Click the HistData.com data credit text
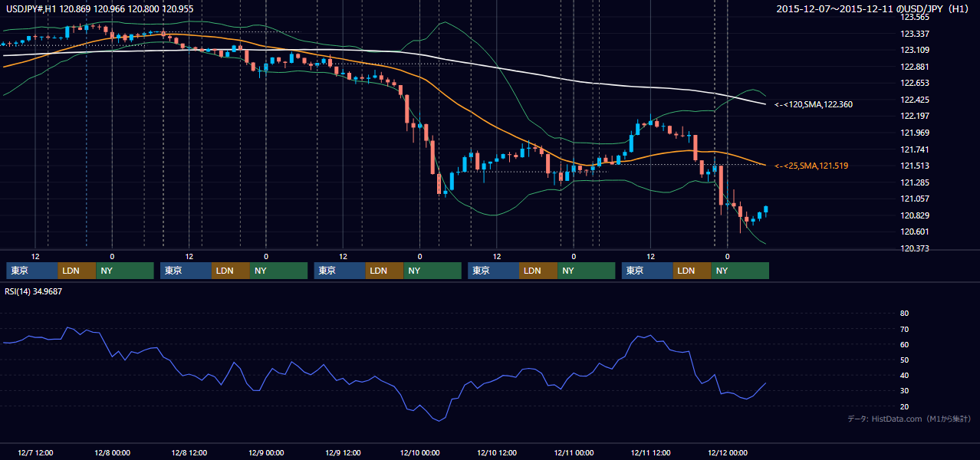980x460 pixels. pyautogui.click(x=909, y=419)
